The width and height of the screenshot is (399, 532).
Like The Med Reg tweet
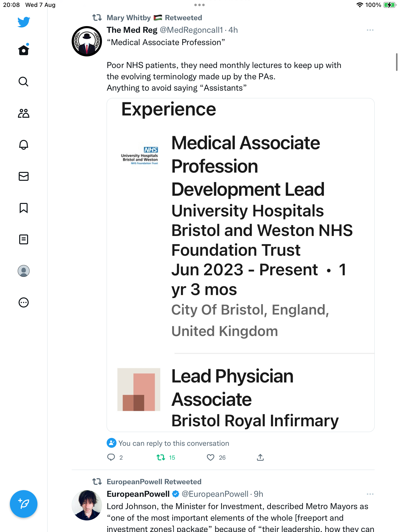click(211, 458)
